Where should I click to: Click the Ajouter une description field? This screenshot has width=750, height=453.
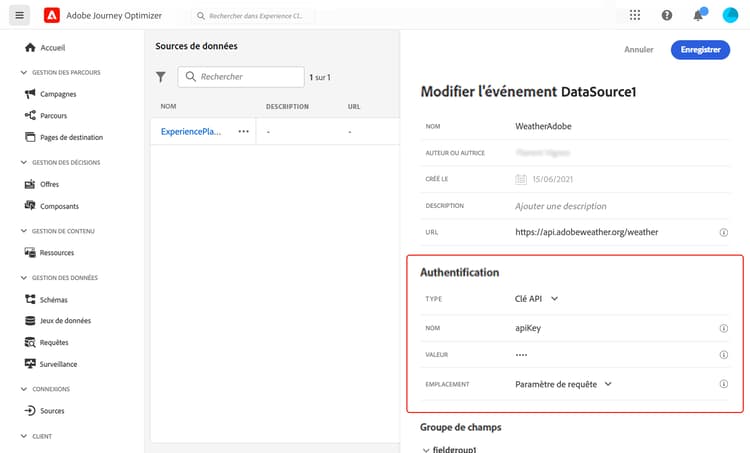(561, 206)
